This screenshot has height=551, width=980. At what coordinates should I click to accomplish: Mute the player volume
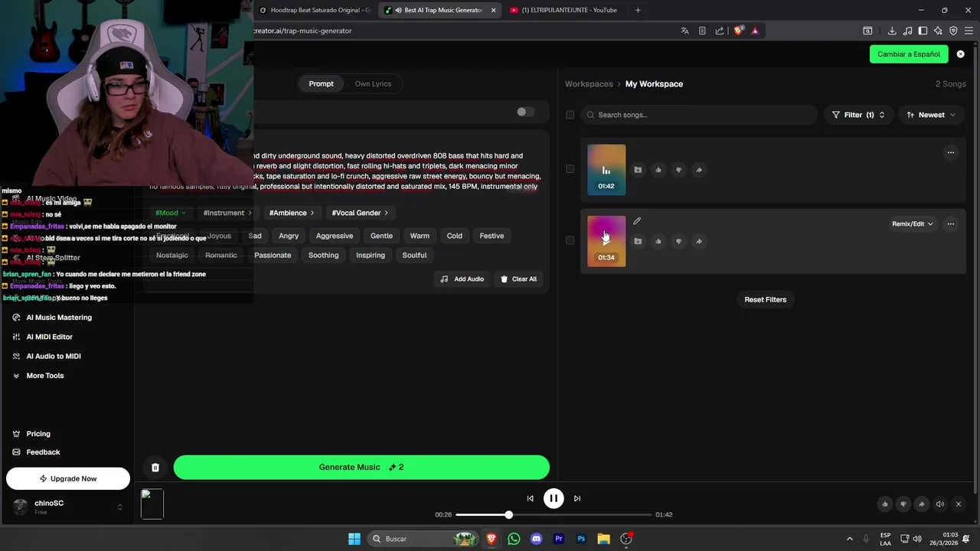940,504
